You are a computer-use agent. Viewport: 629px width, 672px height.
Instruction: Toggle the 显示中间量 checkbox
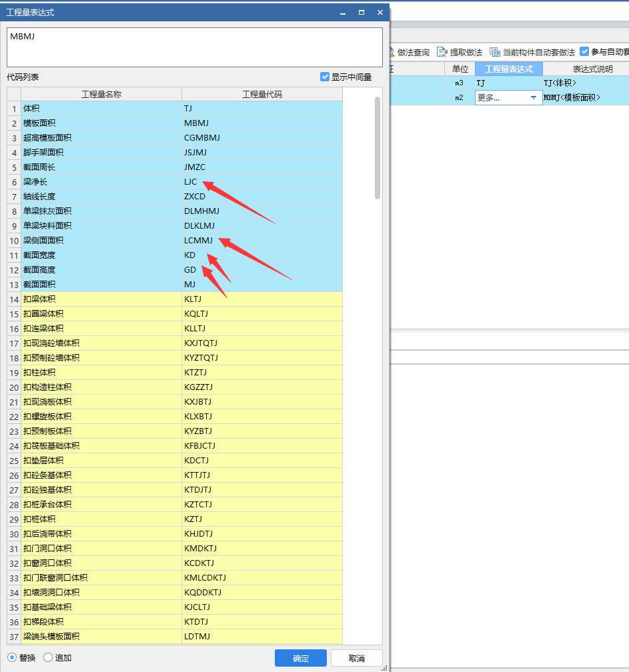[325, 77]
